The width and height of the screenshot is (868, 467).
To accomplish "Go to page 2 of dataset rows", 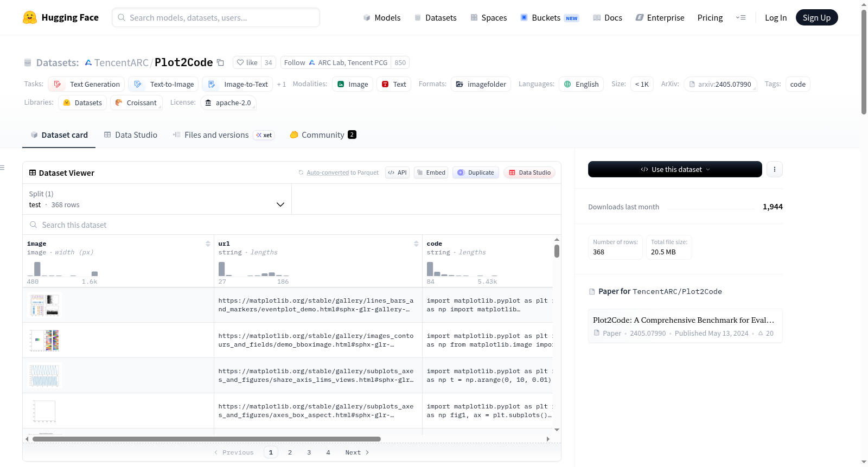I will tap(290, 452).
